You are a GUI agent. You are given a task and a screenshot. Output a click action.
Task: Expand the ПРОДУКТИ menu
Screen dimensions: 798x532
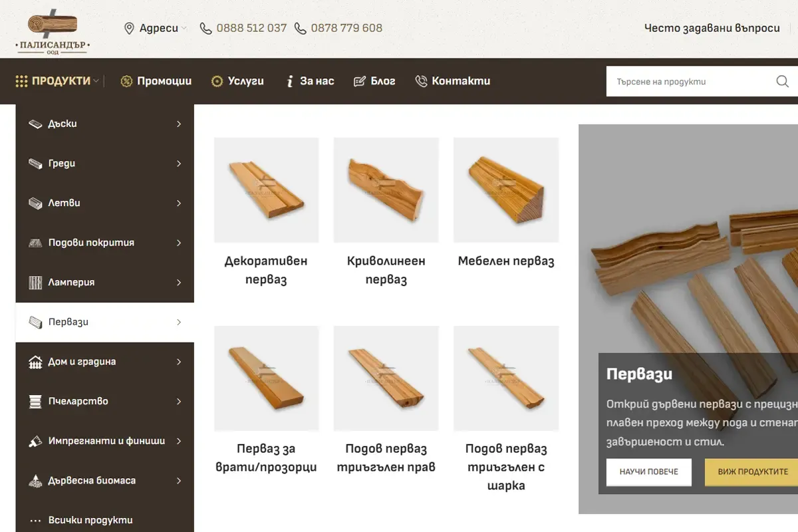tap(57, 81)
